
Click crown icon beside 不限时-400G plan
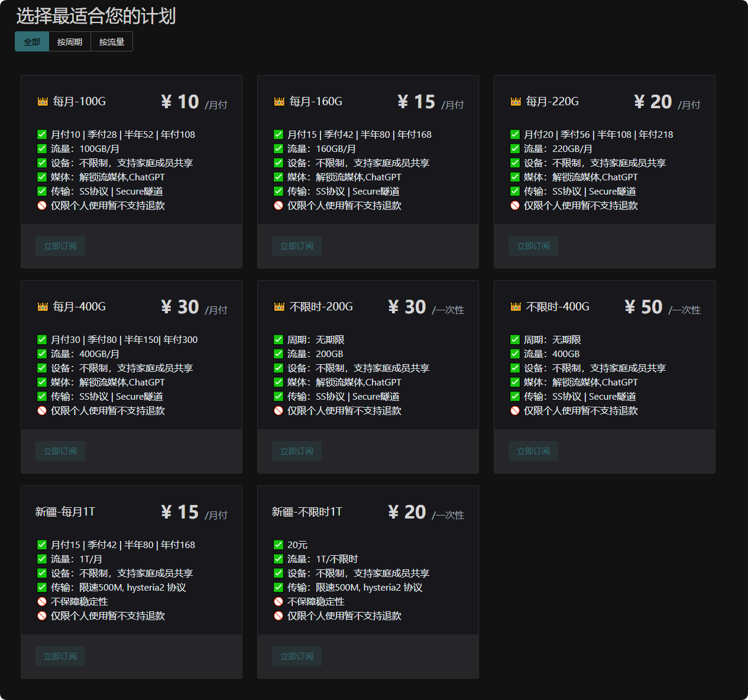[516, 307]
